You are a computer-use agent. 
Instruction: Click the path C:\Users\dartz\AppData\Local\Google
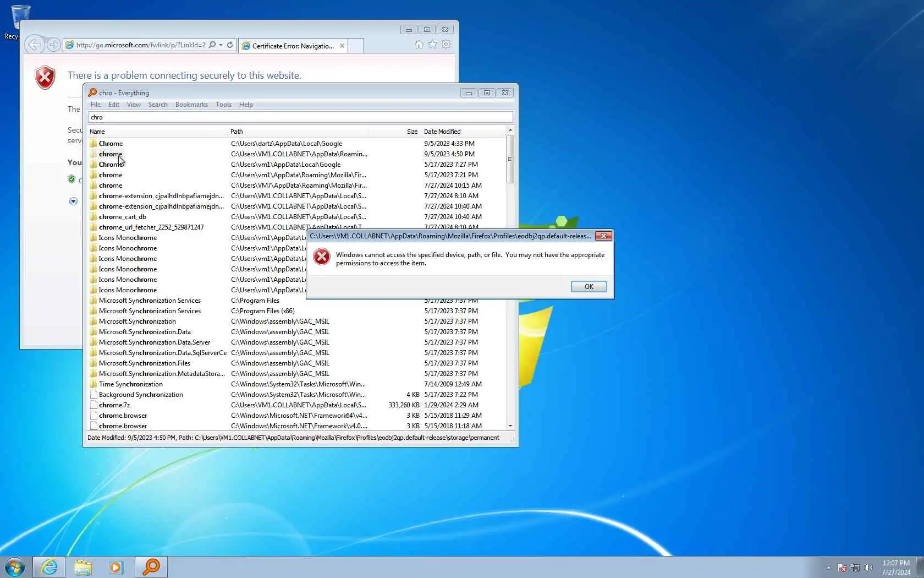point(287,144)
